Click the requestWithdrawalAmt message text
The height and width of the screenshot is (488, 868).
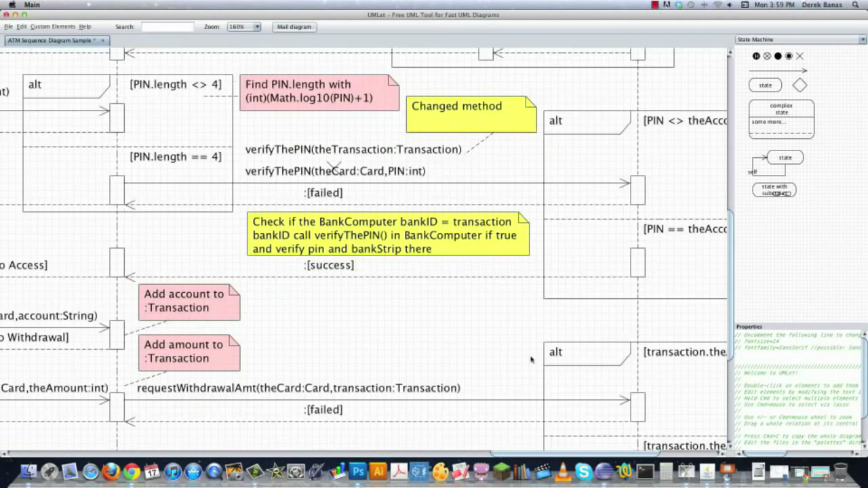298,388
